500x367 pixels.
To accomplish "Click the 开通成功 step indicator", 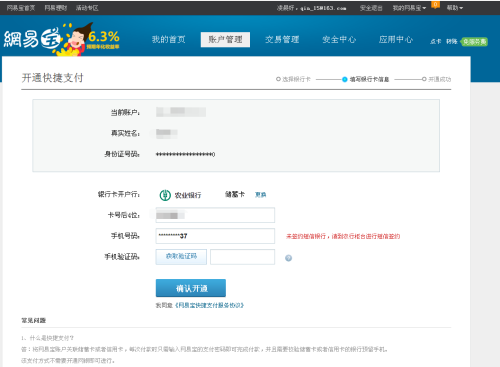I will pyautogui.click(x=436, y=79).
